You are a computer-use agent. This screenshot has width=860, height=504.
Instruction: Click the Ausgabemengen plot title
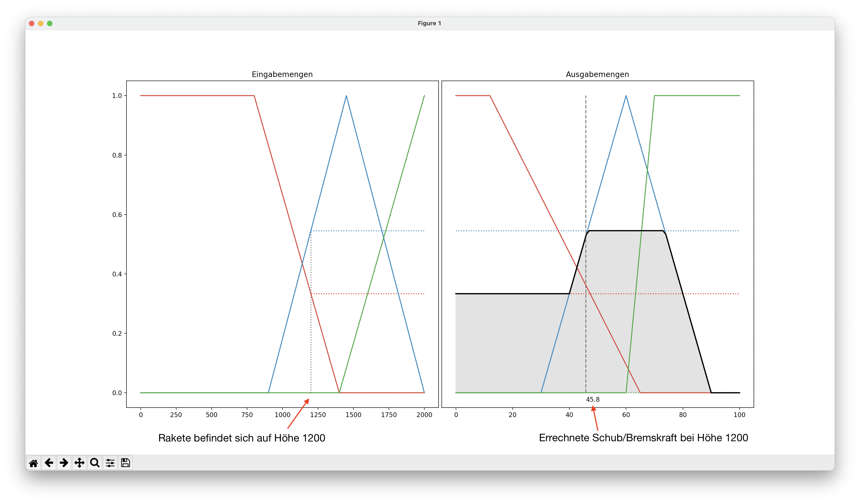(x=597, y=74)
